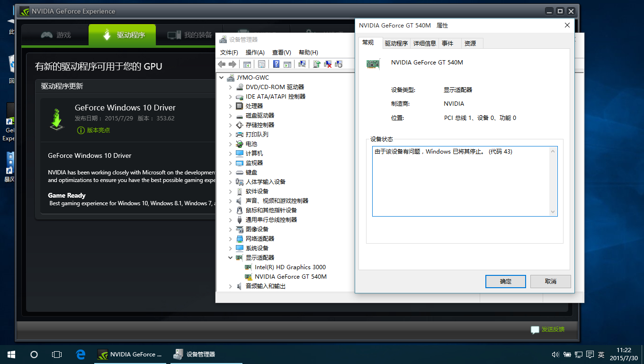
Task: Click the Disable device icon with down arrow
Action: (x=339, y=64)
